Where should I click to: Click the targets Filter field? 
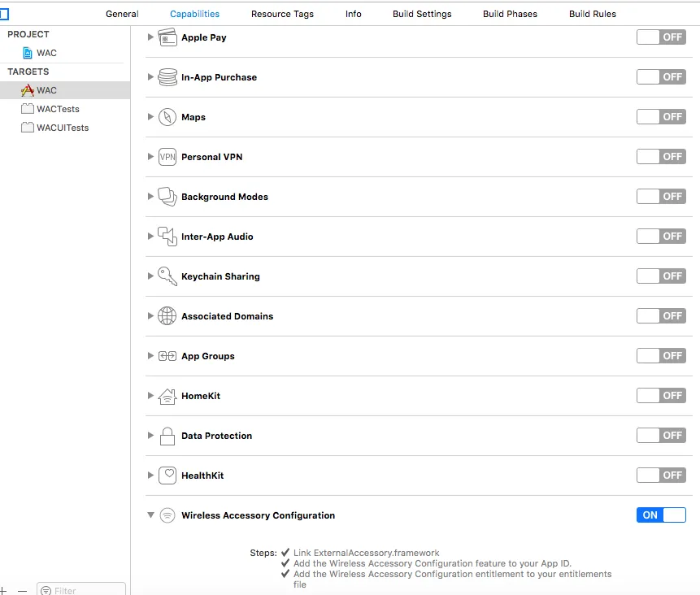tap(81, 590)
